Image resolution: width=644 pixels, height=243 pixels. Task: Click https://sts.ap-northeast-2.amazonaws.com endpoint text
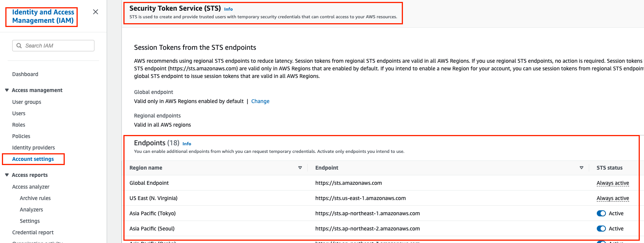(x=368, y=229)
